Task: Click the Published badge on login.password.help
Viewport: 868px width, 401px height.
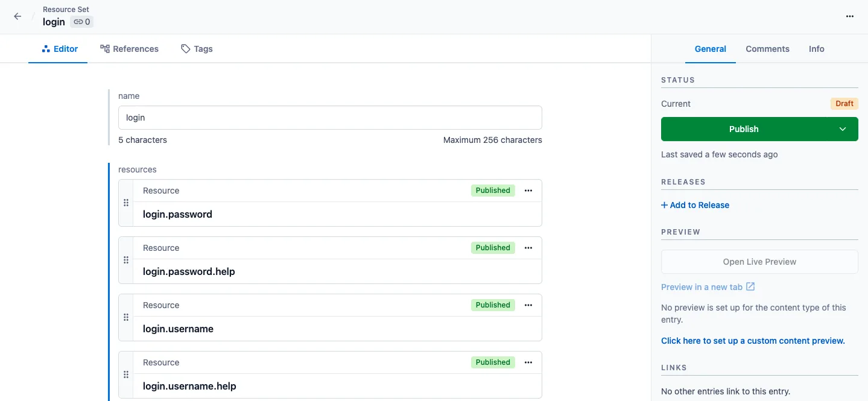Action: (x=493, y=248)
